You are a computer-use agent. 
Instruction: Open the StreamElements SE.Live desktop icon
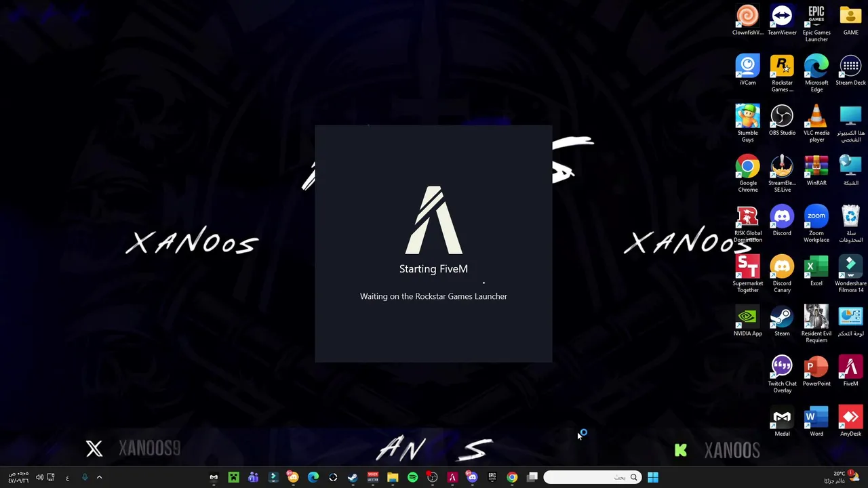tap(782, 174)
